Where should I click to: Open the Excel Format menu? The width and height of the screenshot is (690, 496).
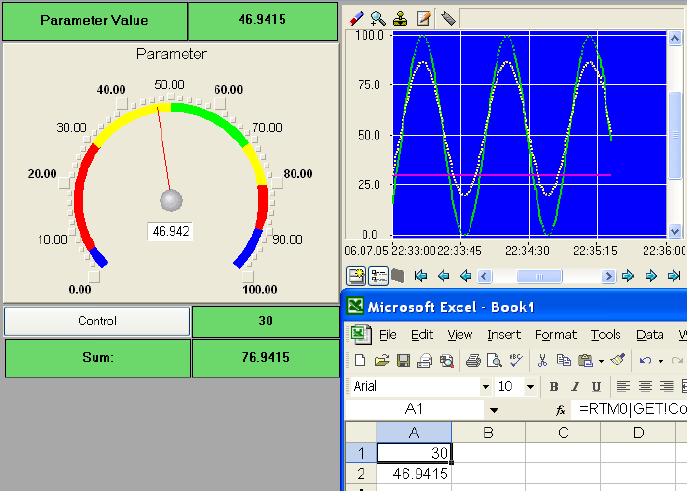[x=555, y=335]
